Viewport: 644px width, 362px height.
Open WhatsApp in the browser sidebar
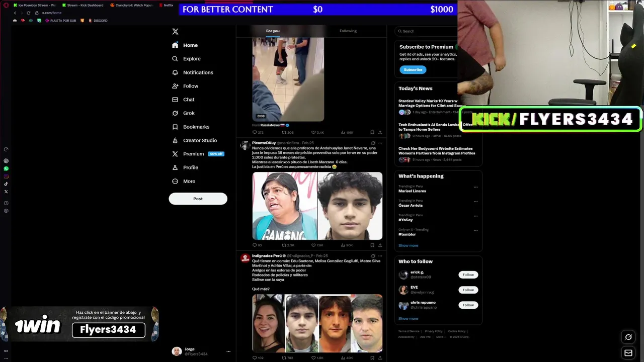tap(6, 169)
